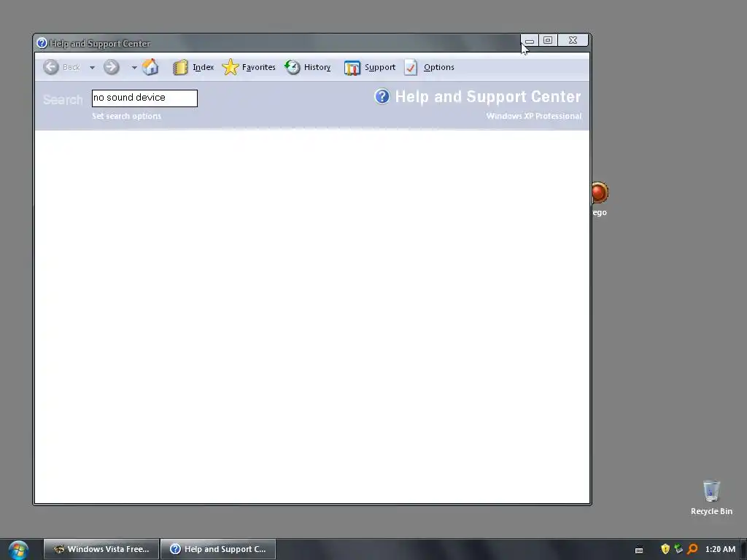Expand the Forward history dropdown arrow

(134, 68)
